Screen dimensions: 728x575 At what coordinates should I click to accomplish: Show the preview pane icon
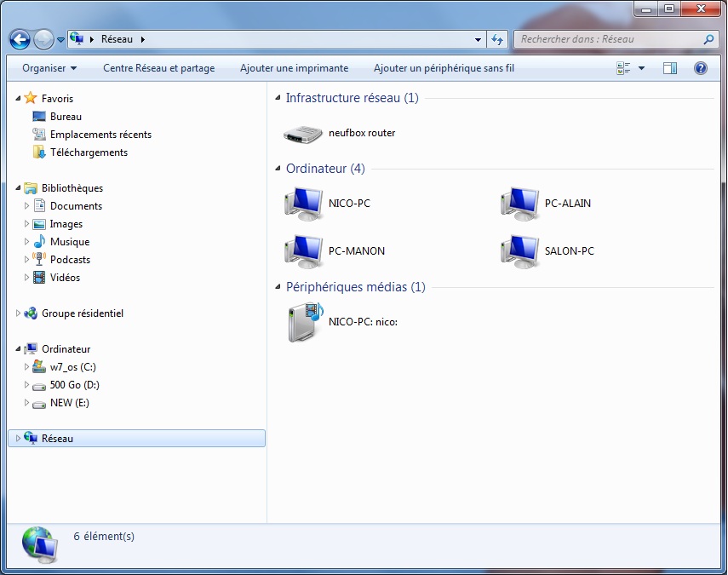671,67
